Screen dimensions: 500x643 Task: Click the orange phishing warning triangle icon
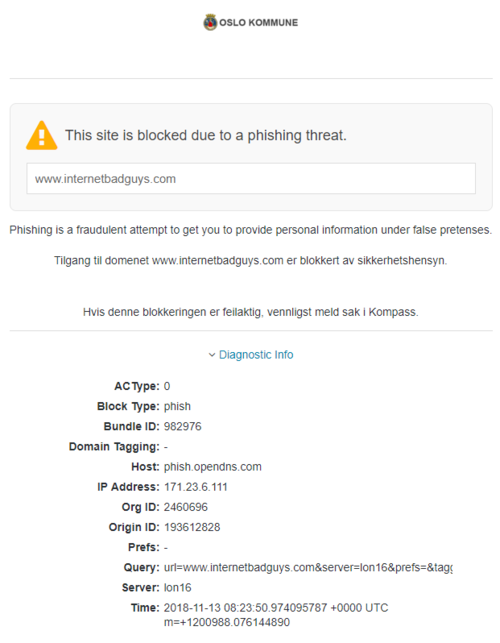click(x=41, y=136)
